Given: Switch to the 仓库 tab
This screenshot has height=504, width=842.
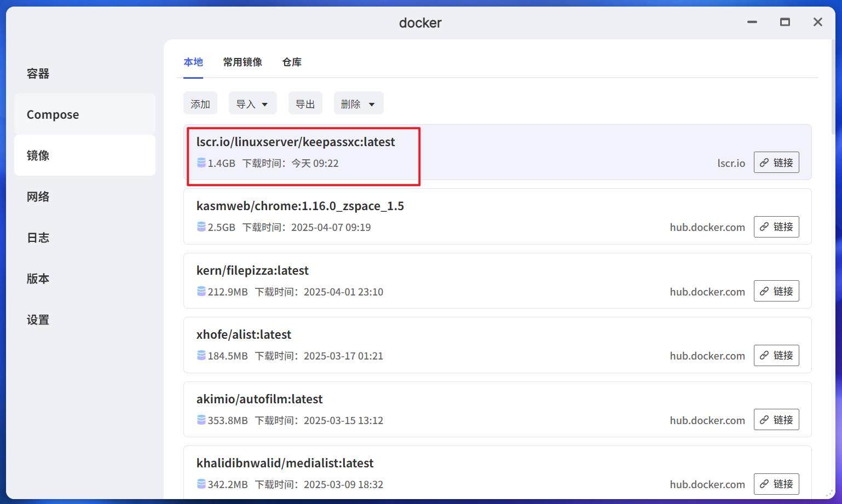Looking at the screenshot, I should [292, 62].
